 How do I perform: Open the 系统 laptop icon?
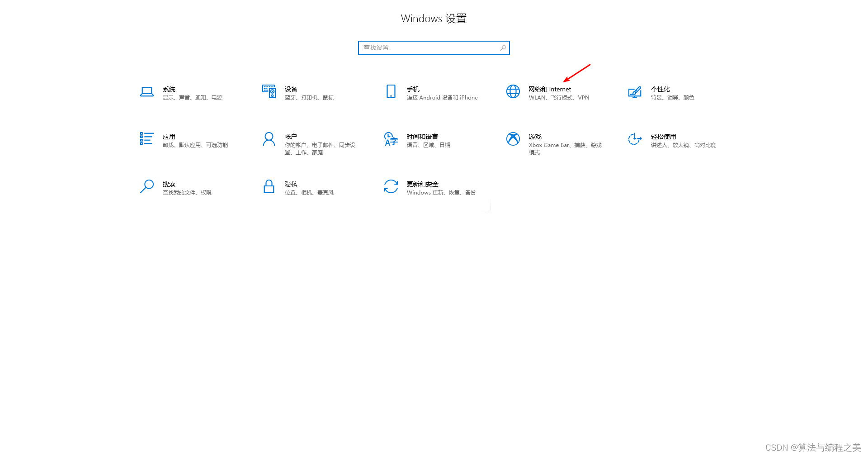point(147,92)
